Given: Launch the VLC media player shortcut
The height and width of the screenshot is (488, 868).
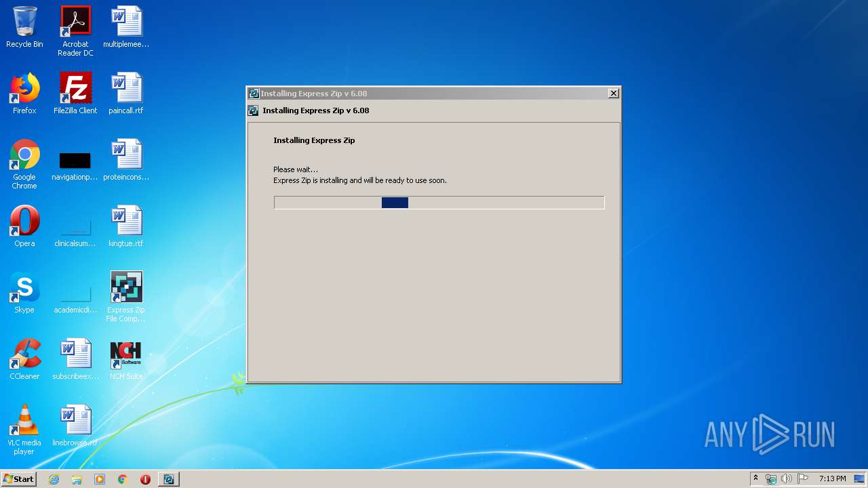Looking at the screenshot, I should 24,430.
